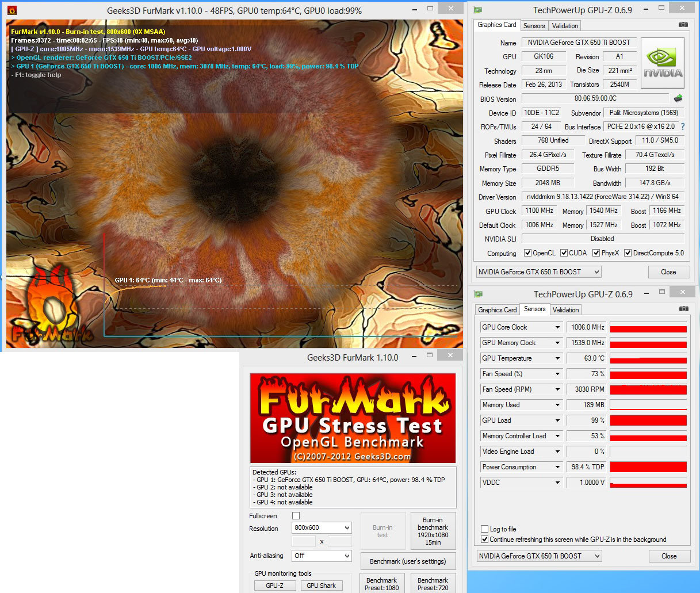Click the Power Consumption red graph bar

click(648, 467)
